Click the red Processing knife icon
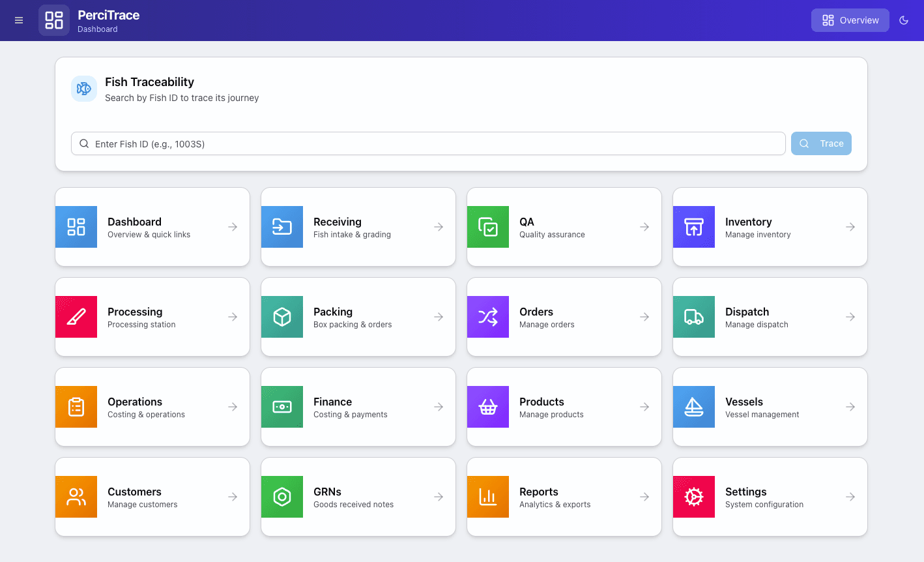 click(x=76, y=317)
